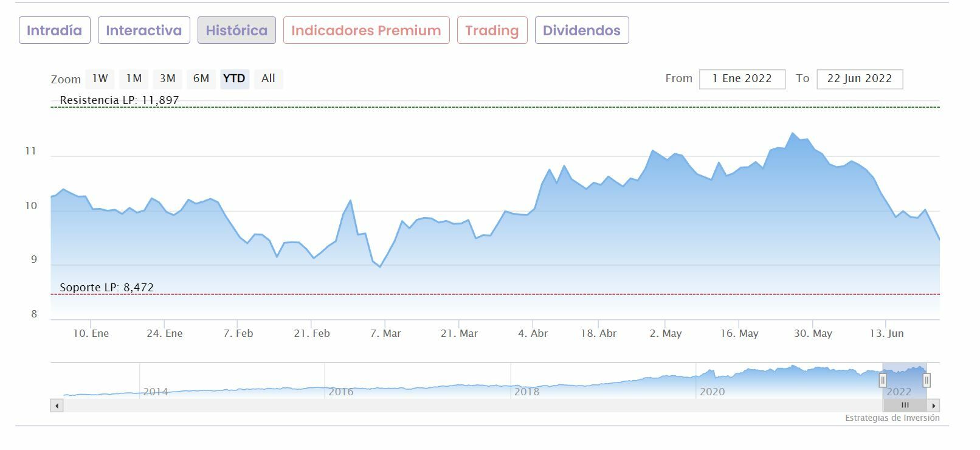Show all data with the All zoom button
Image resolution: width=980 pixels, height=450 pixels.
coord(268,78)
